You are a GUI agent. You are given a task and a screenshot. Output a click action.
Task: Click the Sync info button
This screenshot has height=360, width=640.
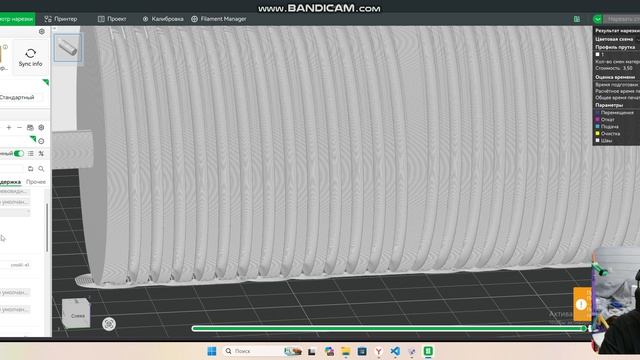(x=30, y=58)
